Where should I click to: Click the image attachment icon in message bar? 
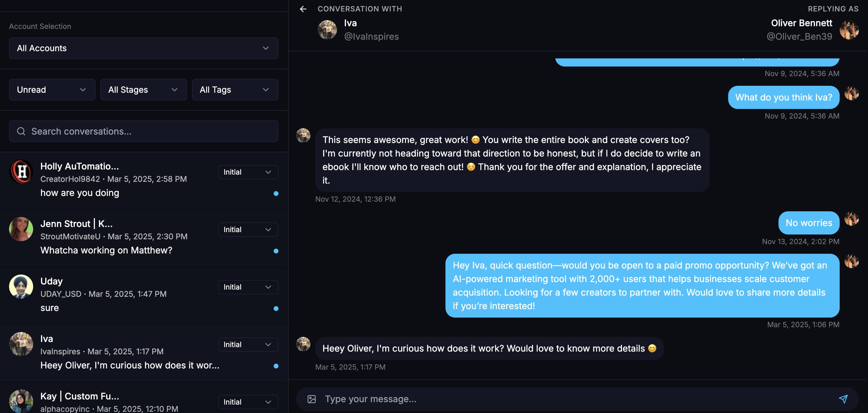(311, 399)
